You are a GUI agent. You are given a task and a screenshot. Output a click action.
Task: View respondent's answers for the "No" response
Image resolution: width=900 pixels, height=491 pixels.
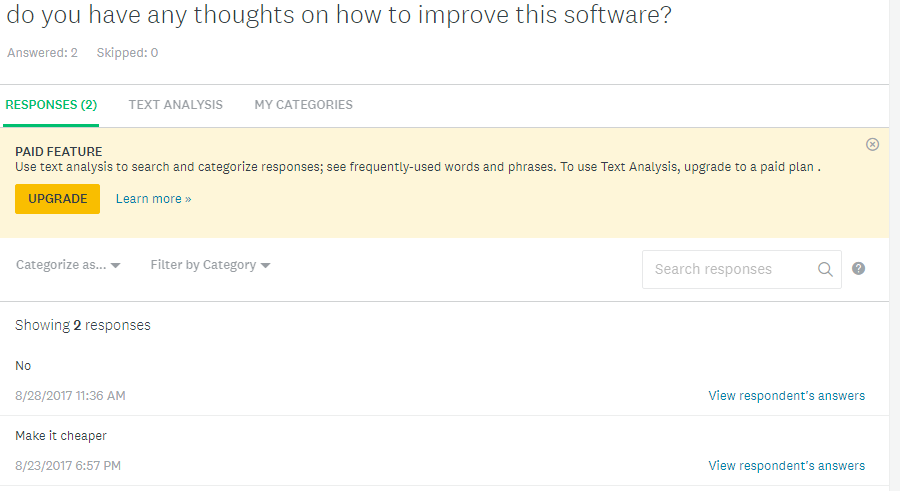[786, 396]
